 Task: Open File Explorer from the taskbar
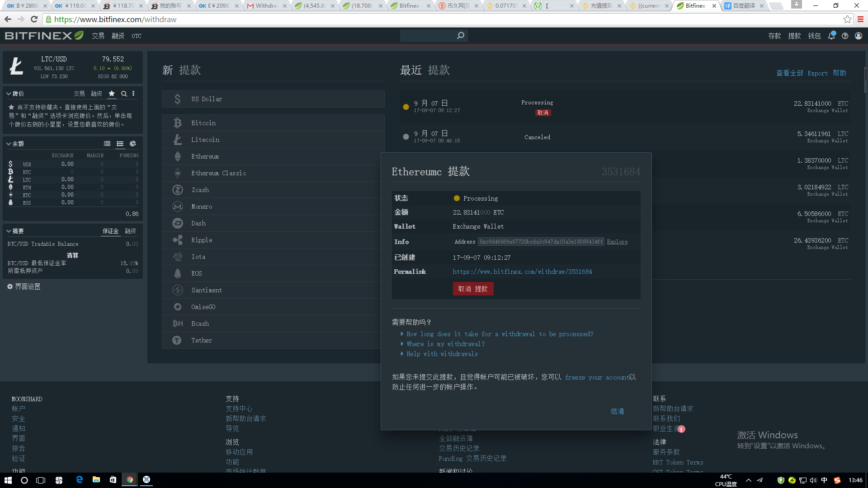[96, 480]
